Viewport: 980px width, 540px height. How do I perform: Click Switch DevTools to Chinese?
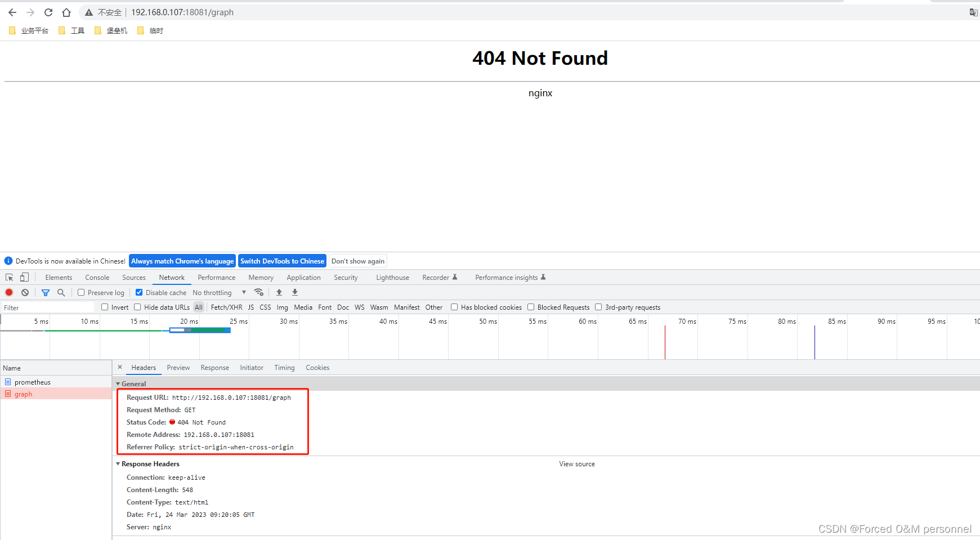coord(282,261)
